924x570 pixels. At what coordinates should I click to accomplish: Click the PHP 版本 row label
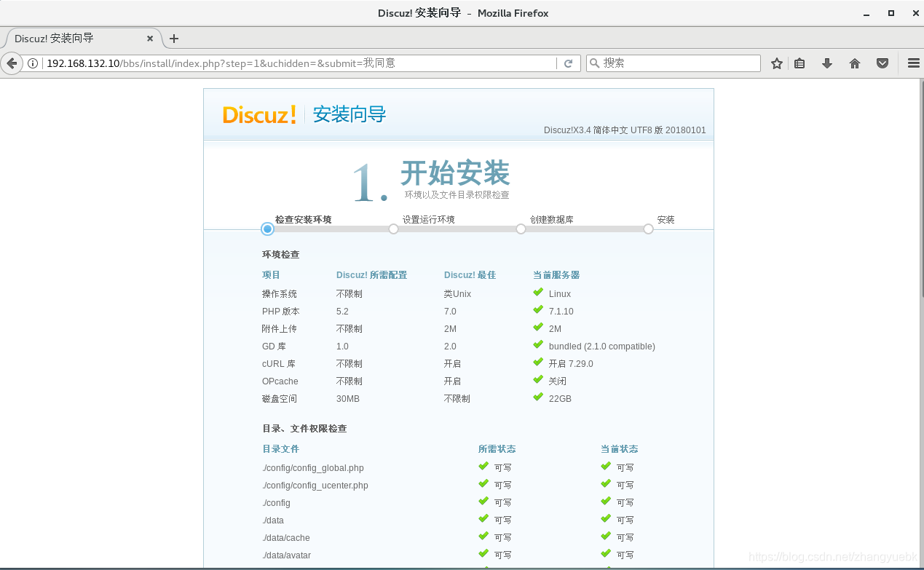coord(280,312)
